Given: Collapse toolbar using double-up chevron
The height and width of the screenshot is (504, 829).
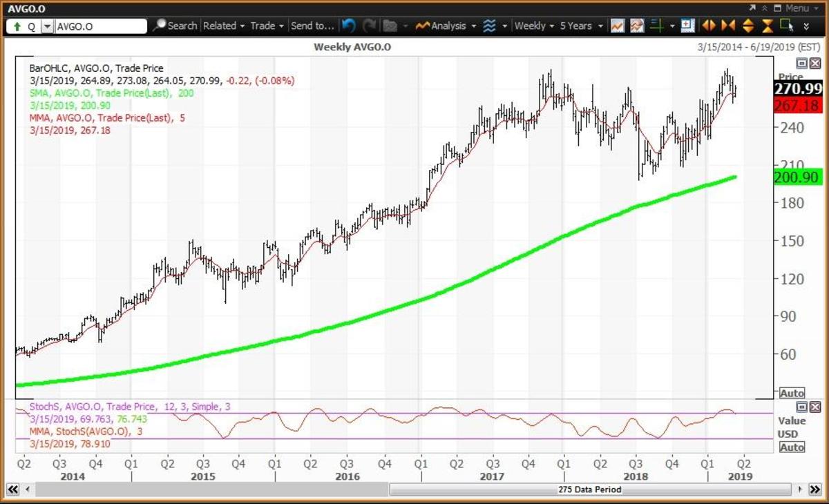Looking at the screenshot, I should coord(765,8).
